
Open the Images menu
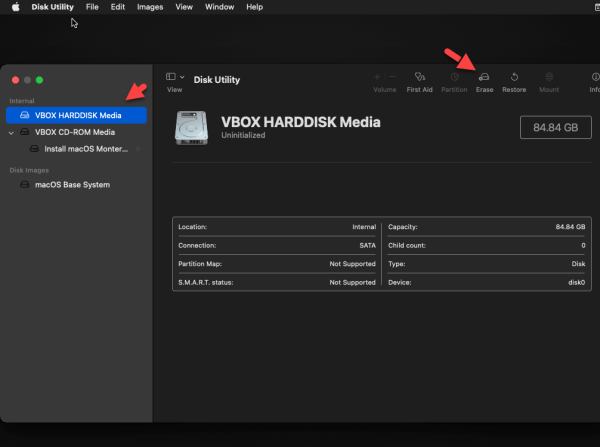coord(150,7)
